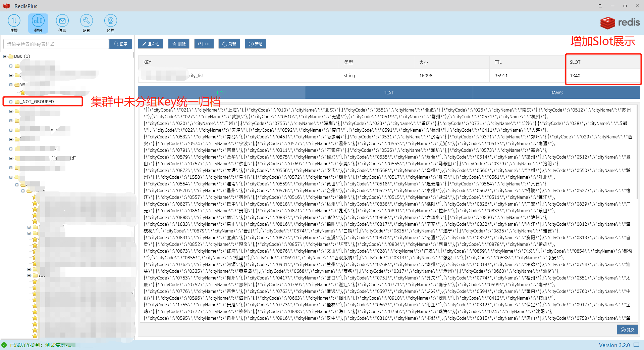
Task: Focus the key expression search field
Action: click(x=56, y=44)
